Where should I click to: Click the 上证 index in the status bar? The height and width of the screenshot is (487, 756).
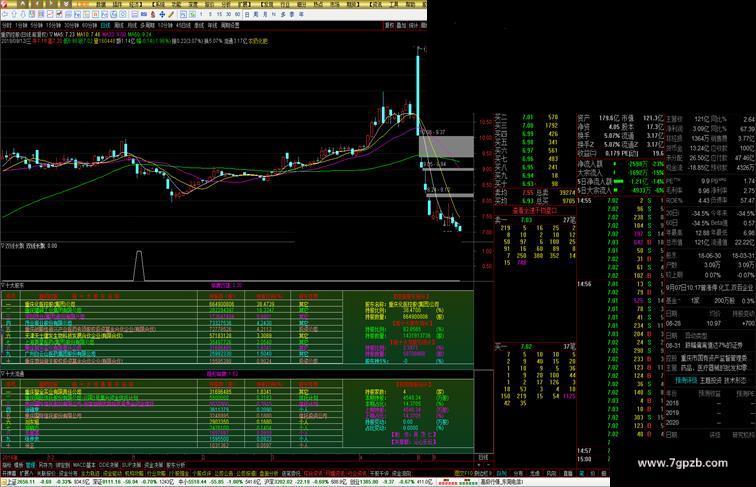(x=10, y=481)
